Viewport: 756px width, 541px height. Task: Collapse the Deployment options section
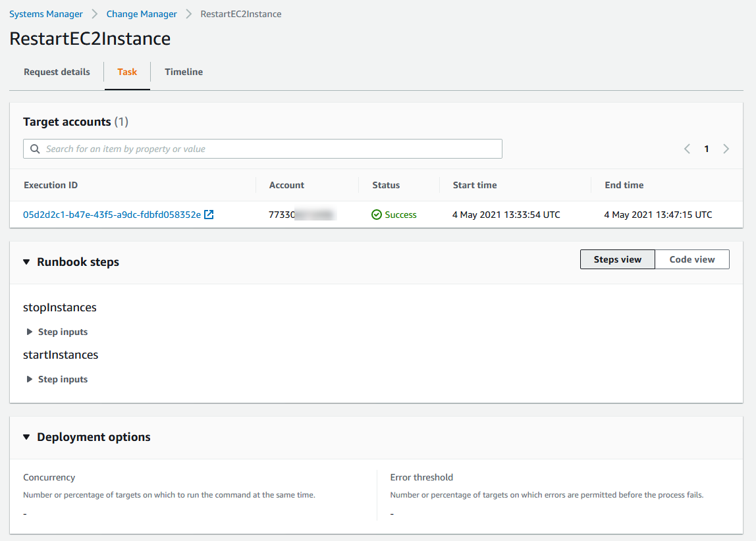[26, 437]
